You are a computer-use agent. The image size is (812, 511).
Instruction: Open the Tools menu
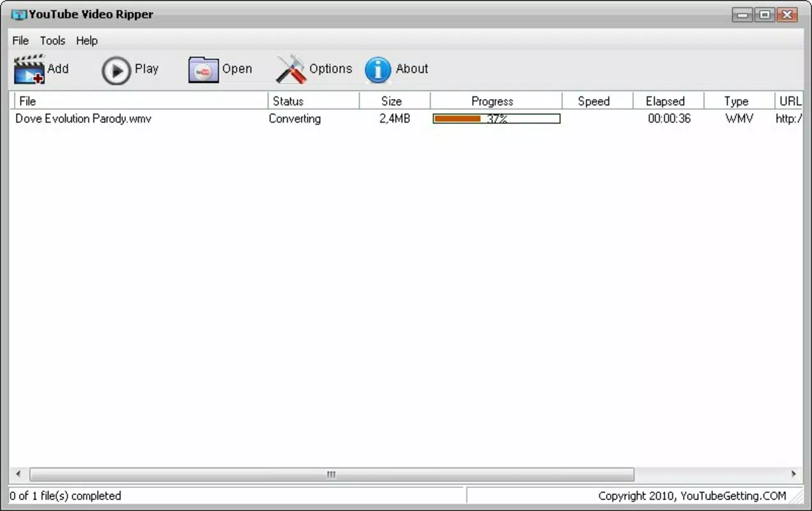coord(52,40)
